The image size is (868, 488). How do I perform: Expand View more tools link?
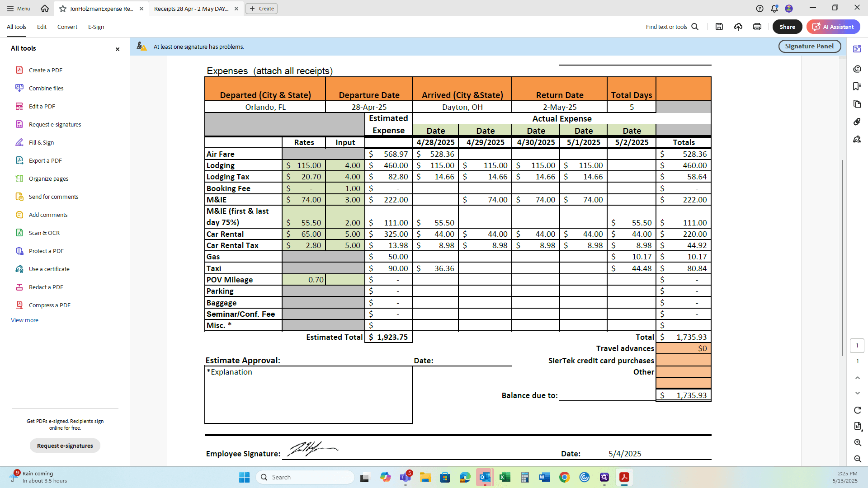point(24,320)
